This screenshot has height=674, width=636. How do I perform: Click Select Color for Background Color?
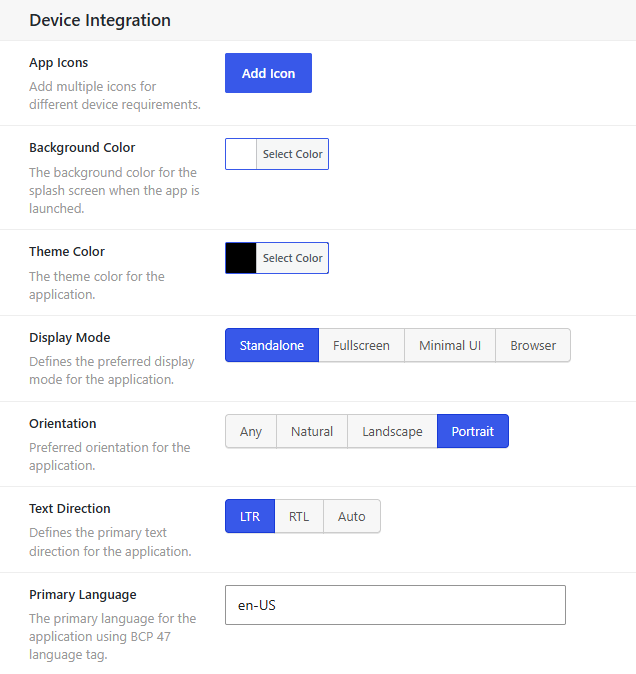pos(292,154)
